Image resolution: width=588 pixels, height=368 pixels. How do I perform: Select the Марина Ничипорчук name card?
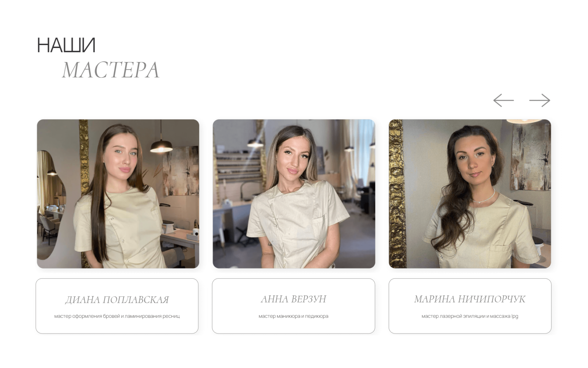click(x=470, y=306)
